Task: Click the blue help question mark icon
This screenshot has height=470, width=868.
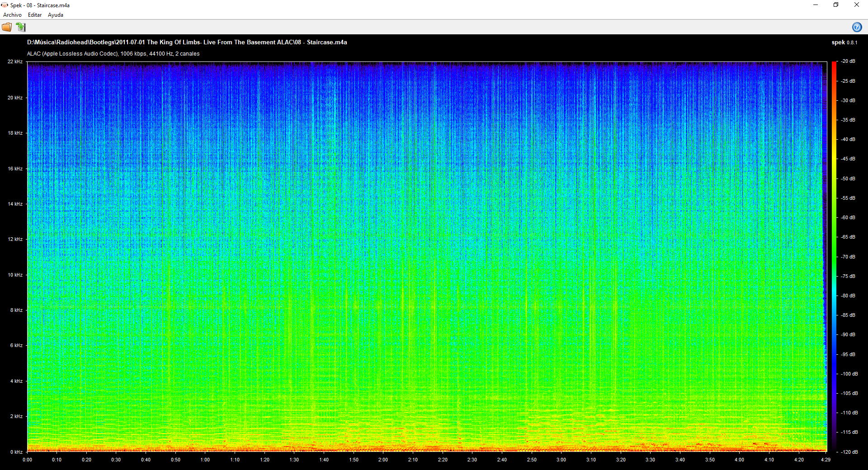Action: 857,27
